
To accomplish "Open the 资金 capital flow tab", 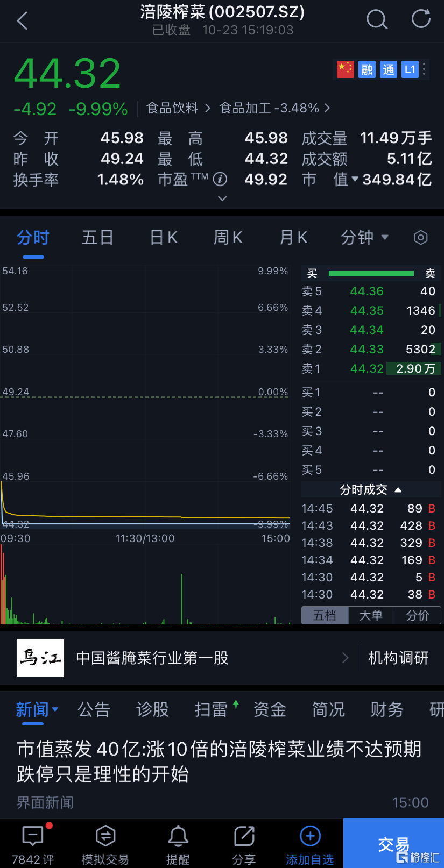I will tap(270, 709).
